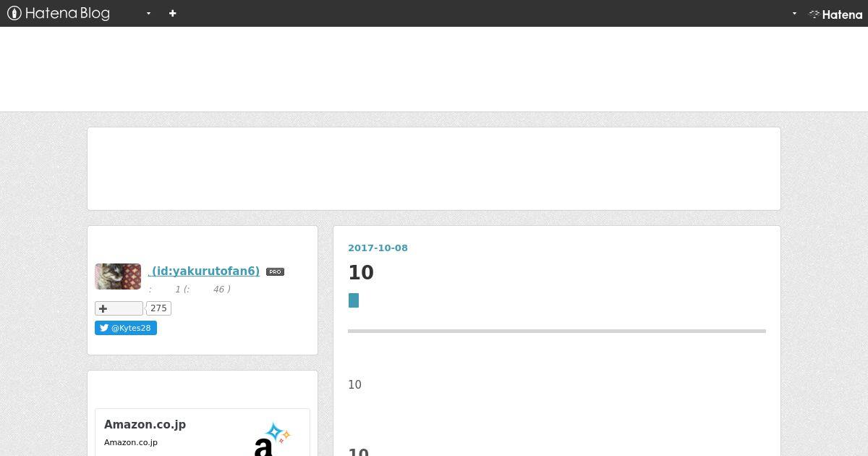Open the Hatena logo link at right
The height and width of the screenshot is (456, 868).
pos(835,14)
